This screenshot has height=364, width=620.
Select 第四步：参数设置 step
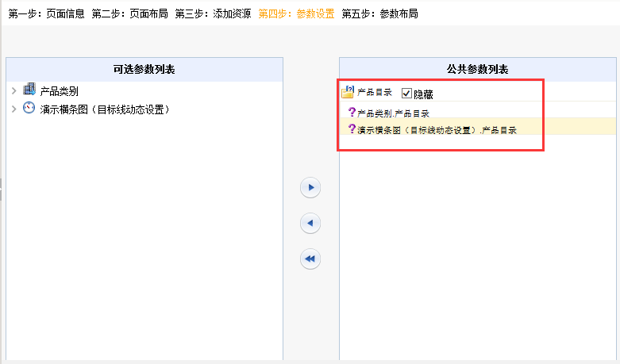click(x=297, y=13)
